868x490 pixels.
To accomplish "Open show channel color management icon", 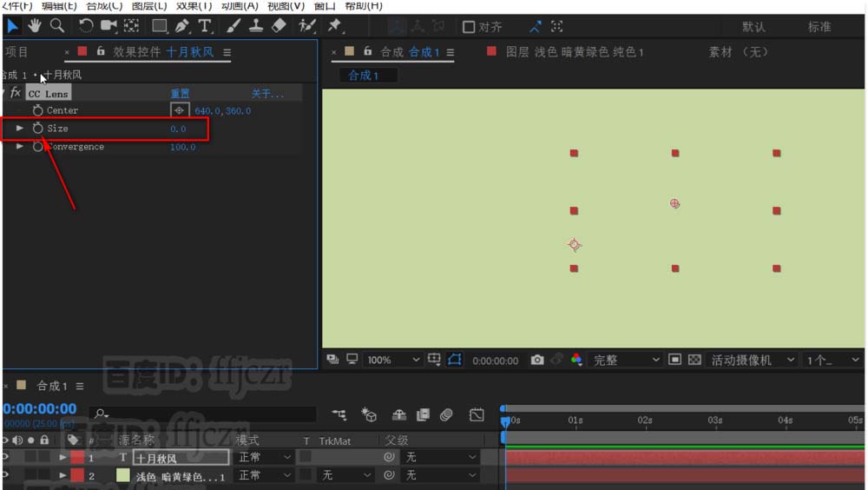I will [576, 360].
